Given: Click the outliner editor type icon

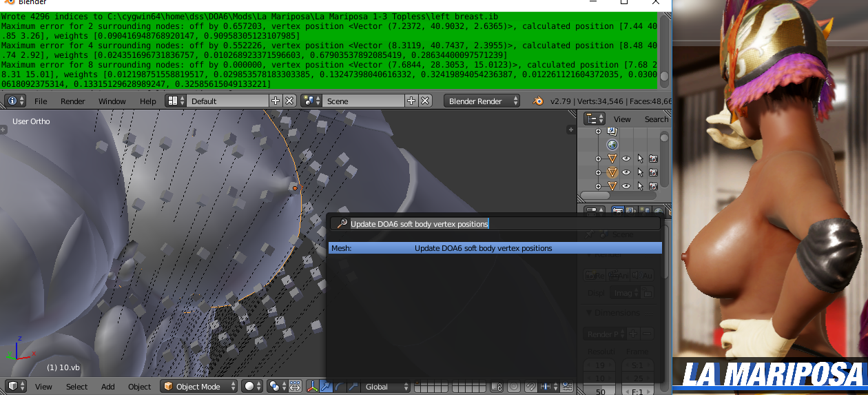Looking at the screenshot, I should pyautogui.click(x=595, y=119).
